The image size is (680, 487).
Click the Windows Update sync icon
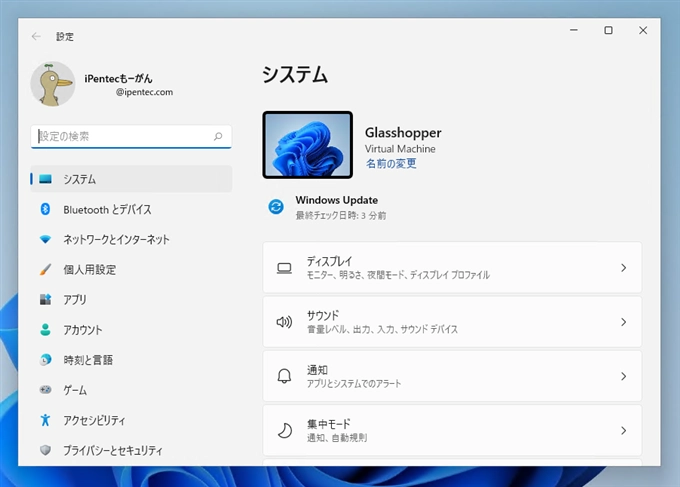point(276,207)
